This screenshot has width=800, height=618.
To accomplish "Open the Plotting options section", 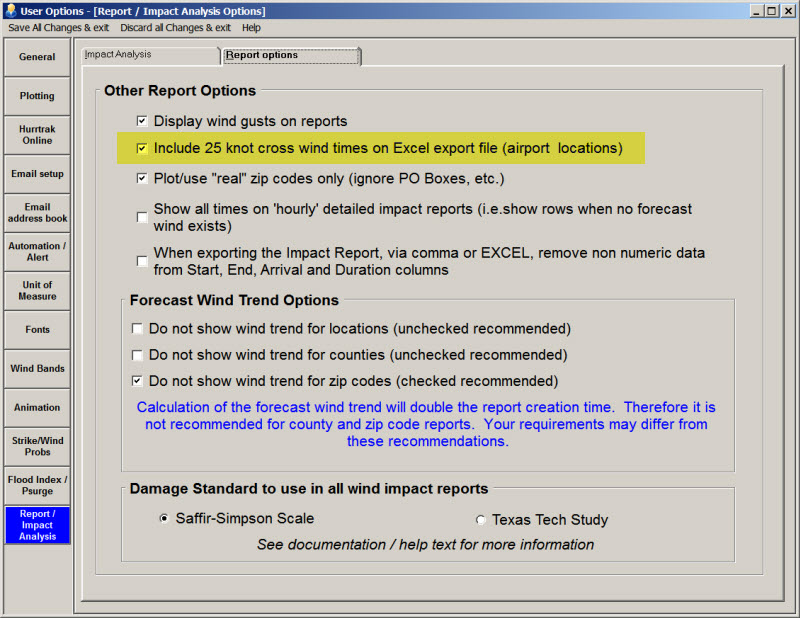I will pyautogui.click(x=37, y=96).
